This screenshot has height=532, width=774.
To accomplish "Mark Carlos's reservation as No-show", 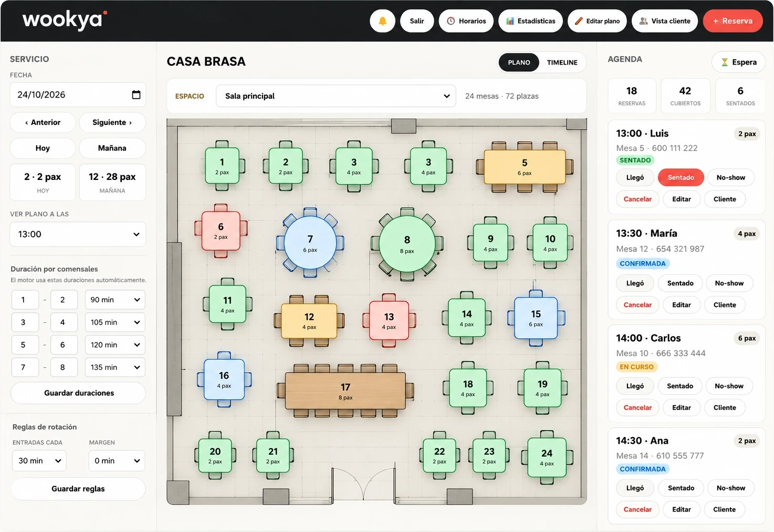I will pos(729,386).
